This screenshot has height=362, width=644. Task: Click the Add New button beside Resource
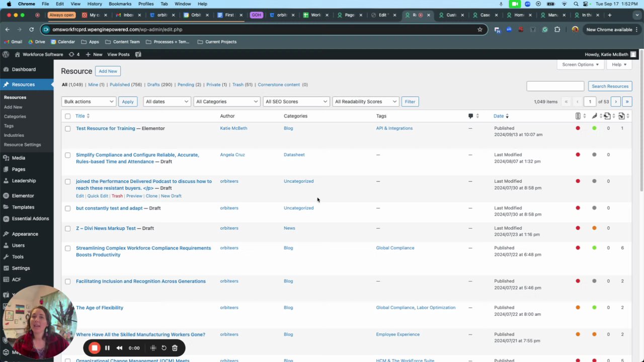(x=108, y=71)
